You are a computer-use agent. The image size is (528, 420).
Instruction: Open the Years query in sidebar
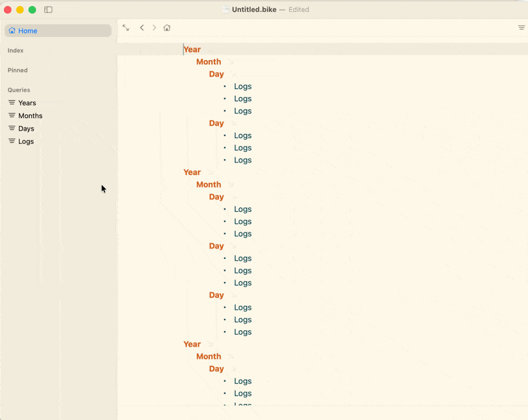coord(27,103)
